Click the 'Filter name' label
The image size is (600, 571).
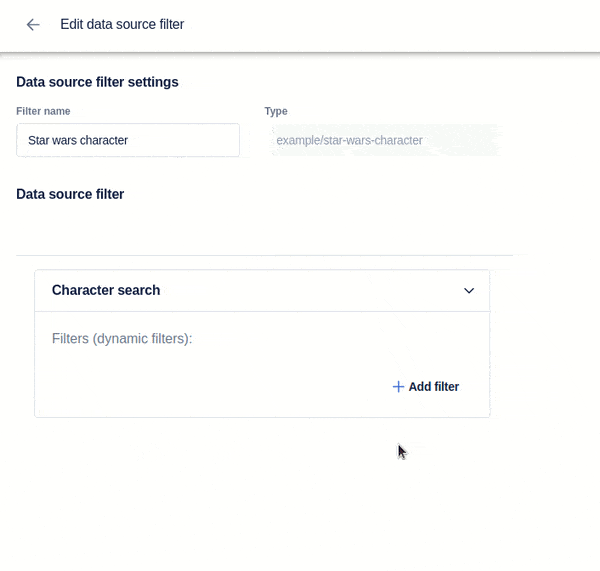[43, 111]
